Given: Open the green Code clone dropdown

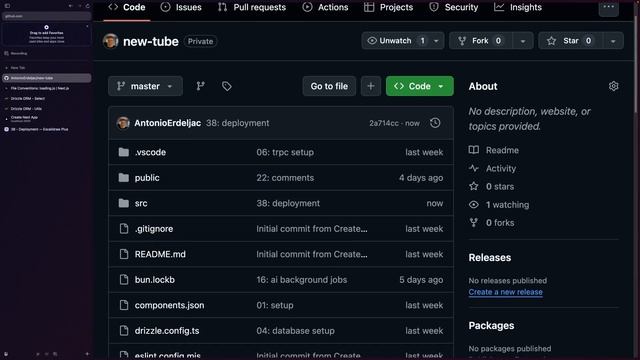Looking at the screenshot, I should (x=420, y=86).
